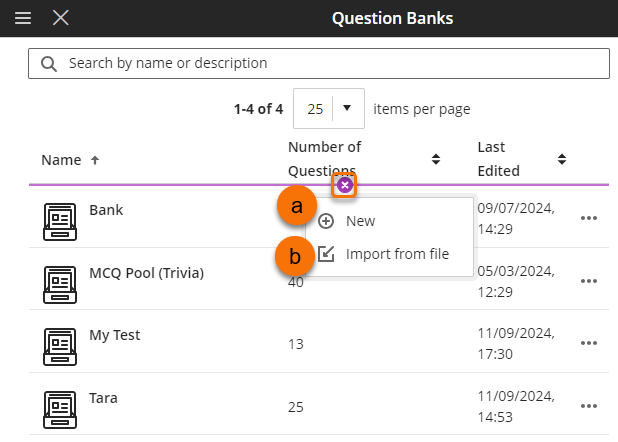Image resolution: width=618 pixels, height=442 pixels.
Task: Click the search magnifier icon
Action: coord(48,64)
